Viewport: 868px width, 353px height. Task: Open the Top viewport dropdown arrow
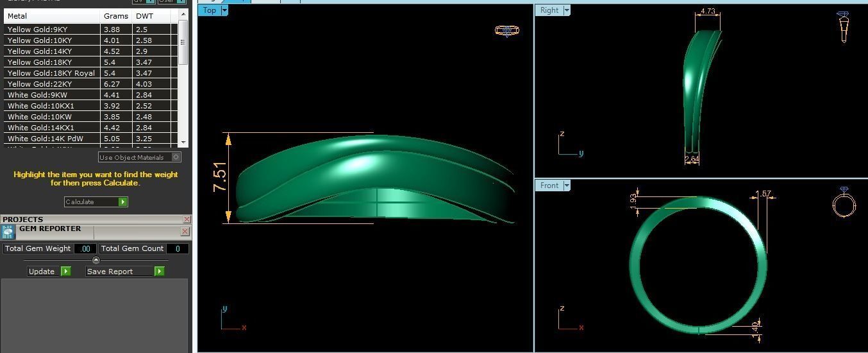(224, 10)
